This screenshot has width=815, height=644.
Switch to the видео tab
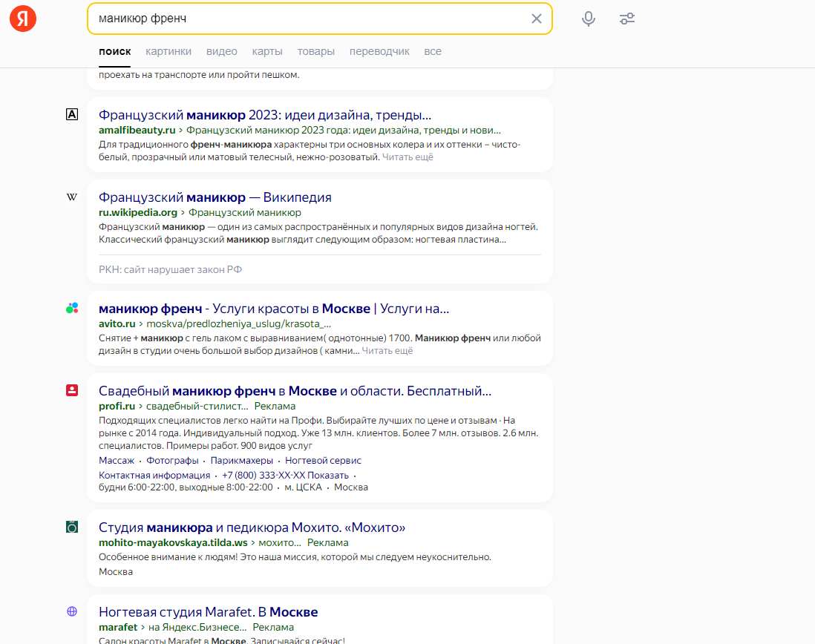(x=221, y=51)
